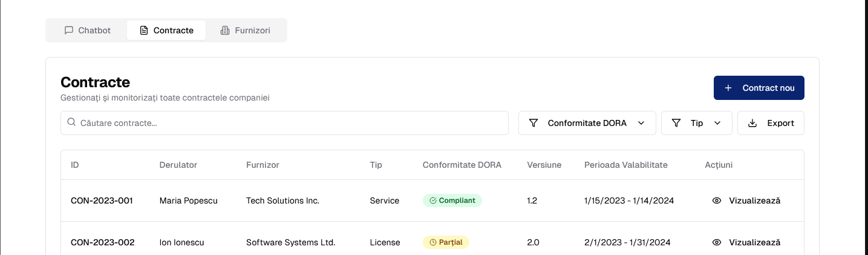Click the funnel icon beside Tip filter

click(x=676, y=123)
